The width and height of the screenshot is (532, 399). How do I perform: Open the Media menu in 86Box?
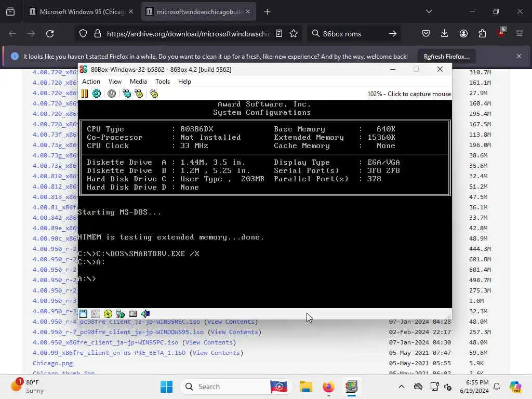[138, 82]
